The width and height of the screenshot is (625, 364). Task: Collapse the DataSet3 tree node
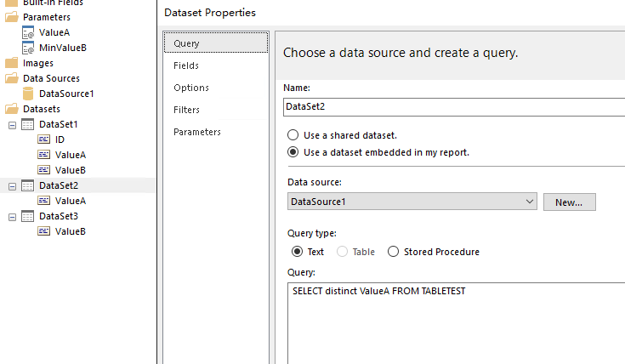tap(12, 216)
